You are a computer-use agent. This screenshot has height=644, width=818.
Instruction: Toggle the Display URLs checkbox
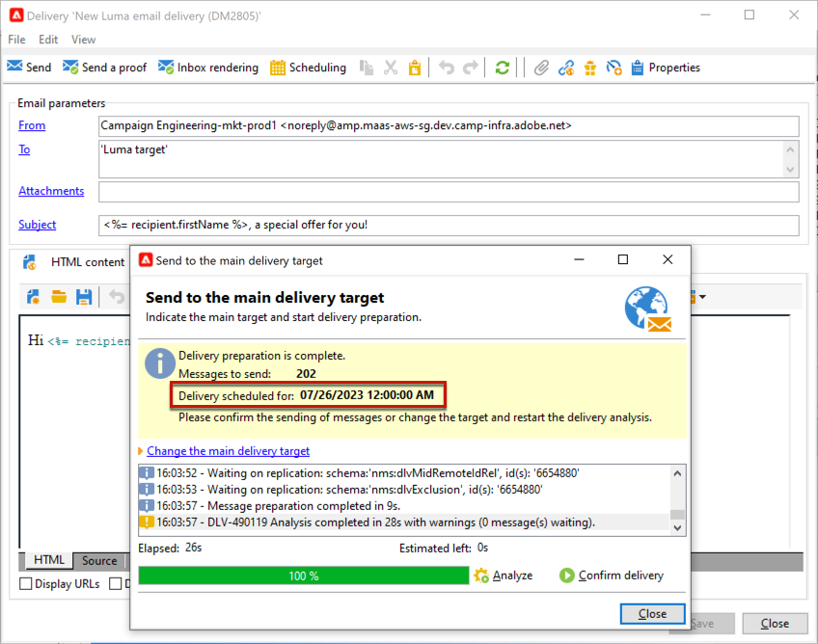click(25, 583)
